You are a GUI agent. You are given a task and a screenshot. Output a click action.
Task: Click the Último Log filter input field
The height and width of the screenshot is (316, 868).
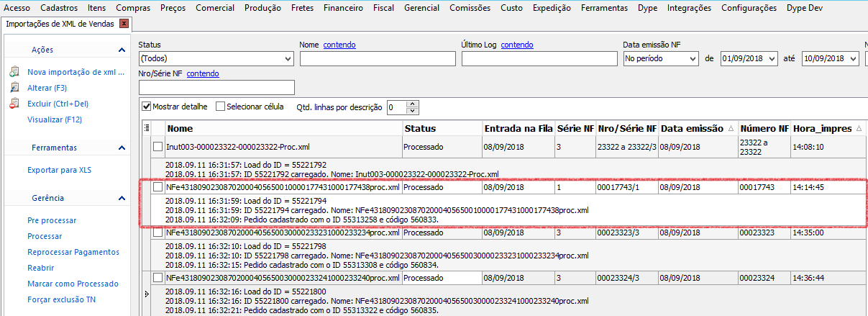pyautogui.click(x=539, y=58)
